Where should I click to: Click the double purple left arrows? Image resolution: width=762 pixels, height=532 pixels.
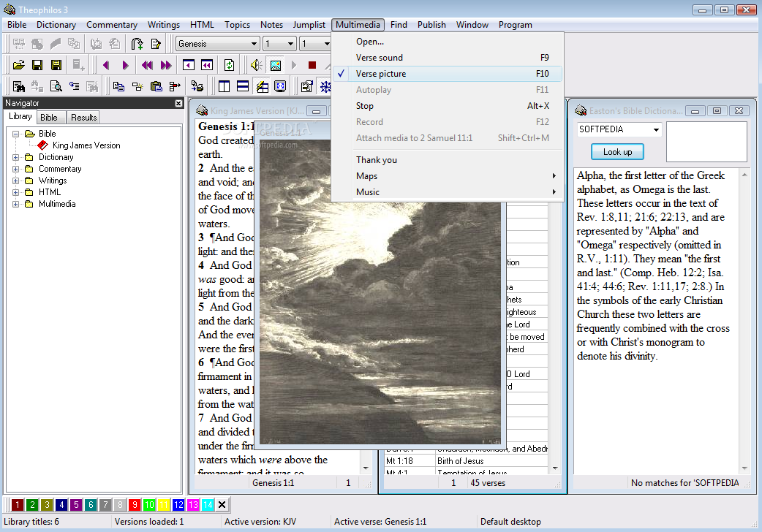point(147,65)
